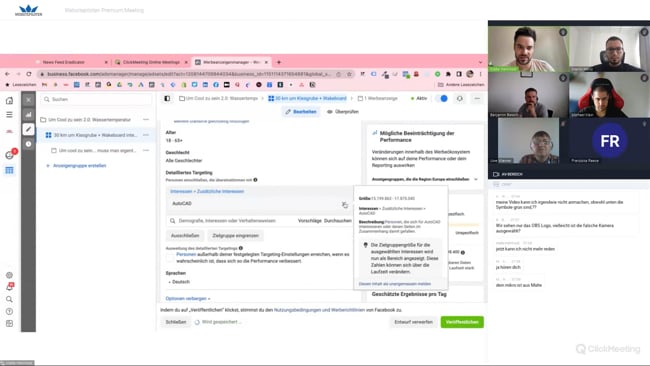Click the info icon next to Ausweitung des detaillierten Targetings
650x366 pixels.
(x=241, y=248)
